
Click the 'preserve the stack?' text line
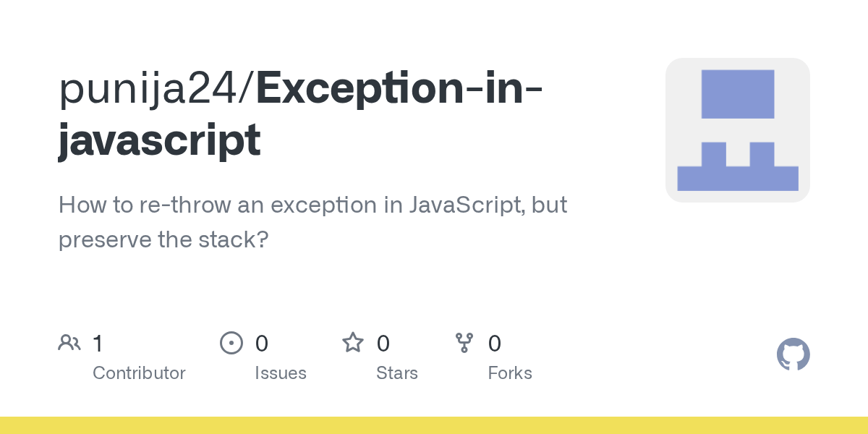(163, 239)
